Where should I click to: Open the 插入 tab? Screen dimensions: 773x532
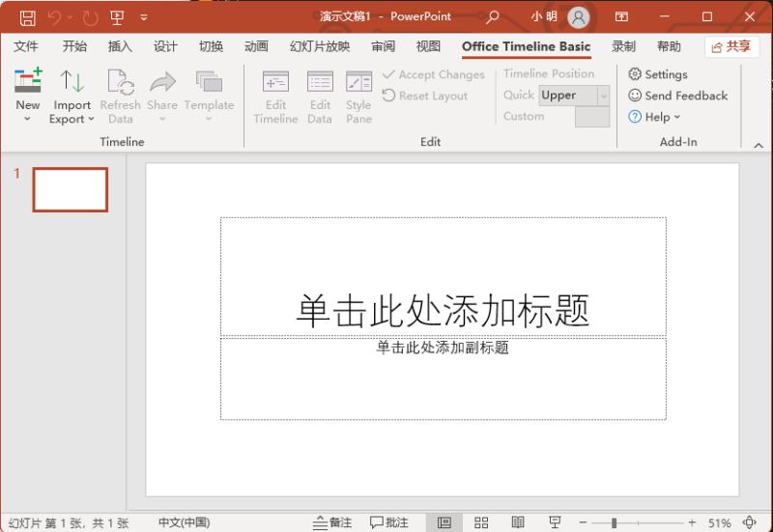120,47
